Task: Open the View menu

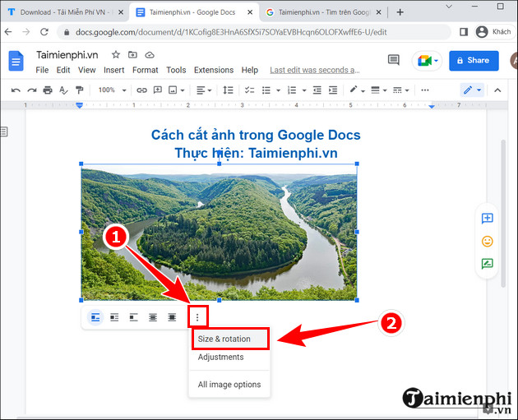Action: (x=87, y=70)
